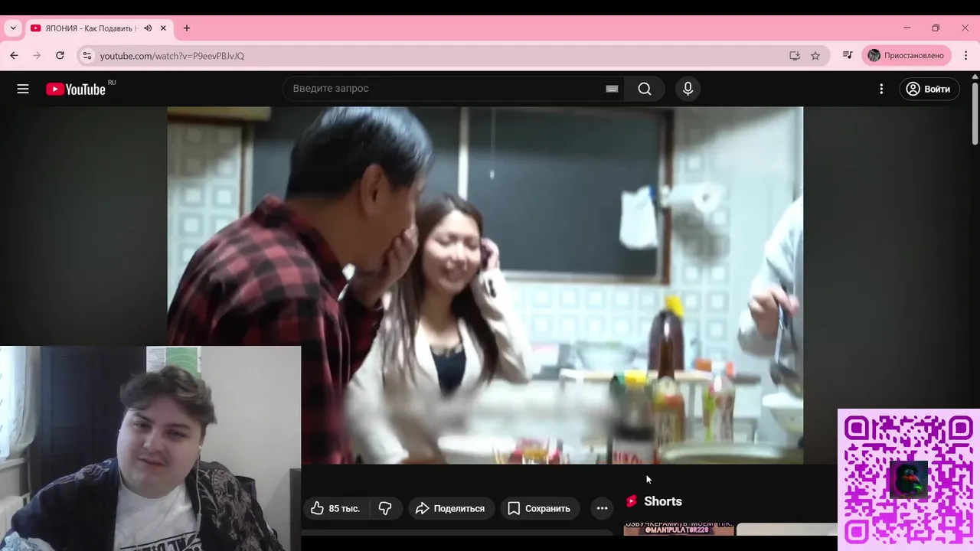Image resolution: width=980 pixels, height=551 pixels.
Task: Open more actions ellipsis under video
Action: click(x=602, y=508)
